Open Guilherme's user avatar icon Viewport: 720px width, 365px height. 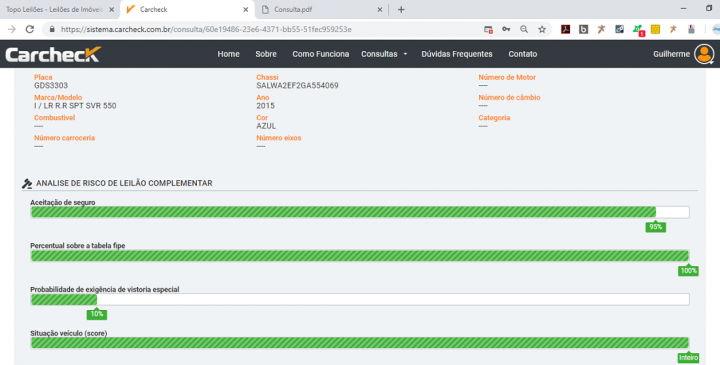pyautogui.click(x=704, y=54)
